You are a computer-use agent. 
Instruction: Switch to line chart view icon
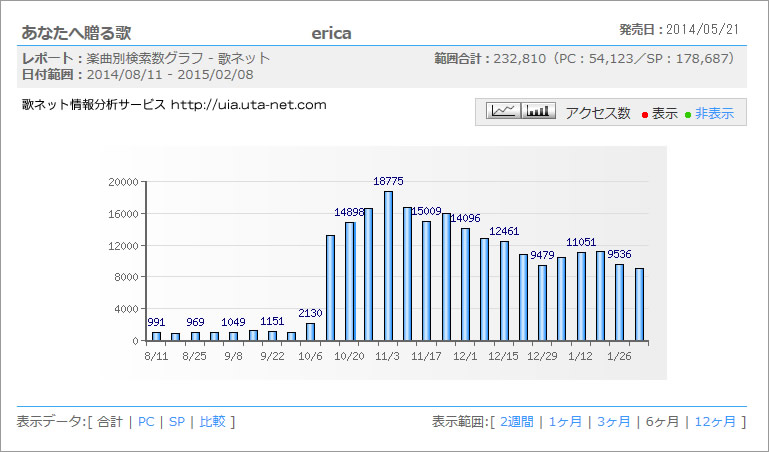coord(505,111)
